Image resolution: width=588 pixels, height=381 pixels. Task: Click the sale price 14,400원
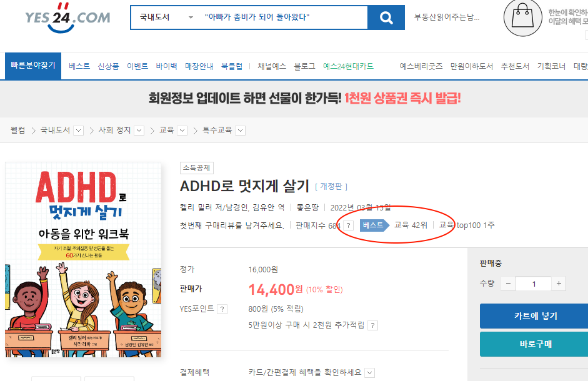click(x=276, y=289)
